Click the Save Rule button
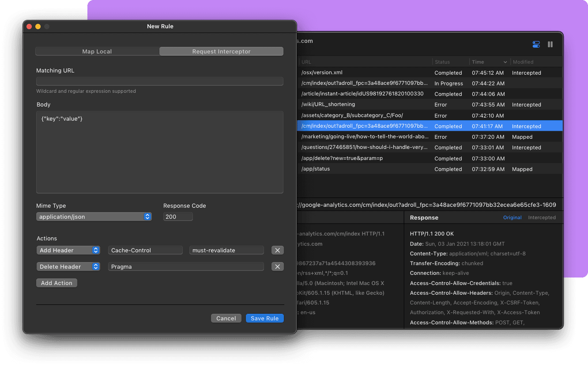The image size is (588, 365). click(264, 318)
